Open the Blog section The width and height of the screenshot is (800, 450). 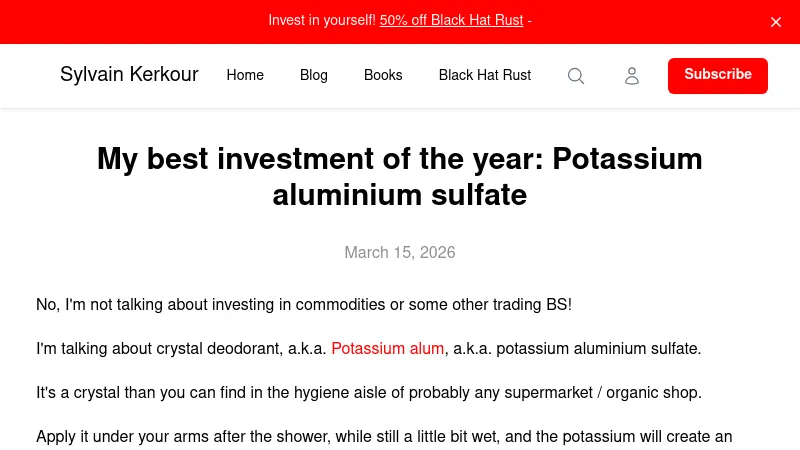tap(314, 76)
